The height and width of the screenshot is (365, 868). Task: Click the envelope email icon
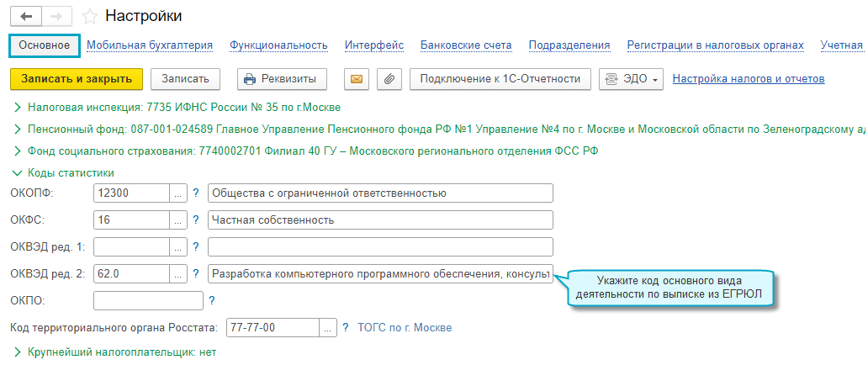[356, 79]
